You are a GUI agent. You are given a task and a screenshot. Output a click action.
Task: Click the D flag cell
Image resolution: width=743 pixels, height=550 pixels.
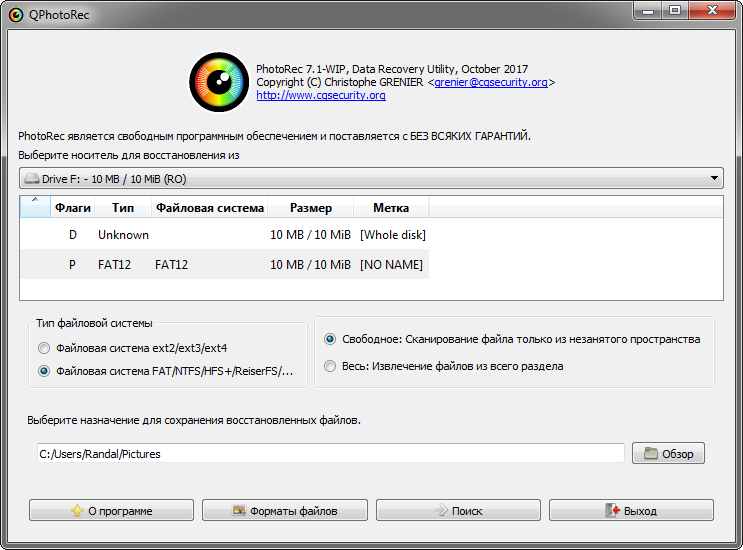(72, 235)
